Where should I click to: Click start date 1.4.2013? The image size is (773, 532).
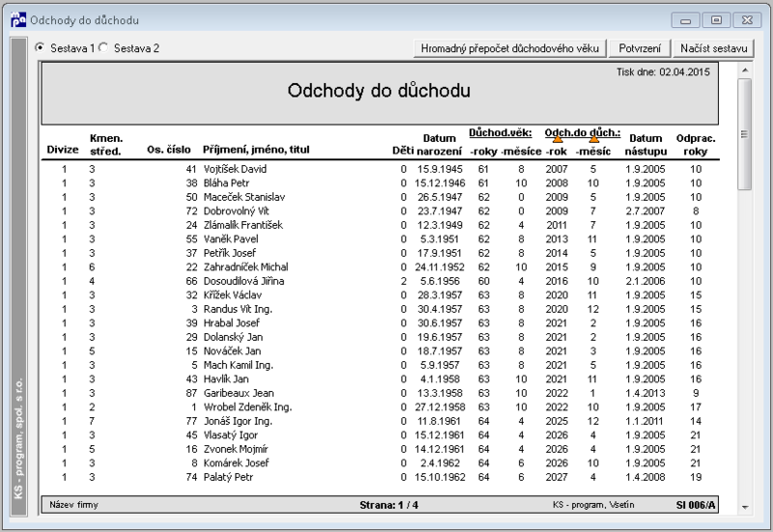[x=645, y=393]
